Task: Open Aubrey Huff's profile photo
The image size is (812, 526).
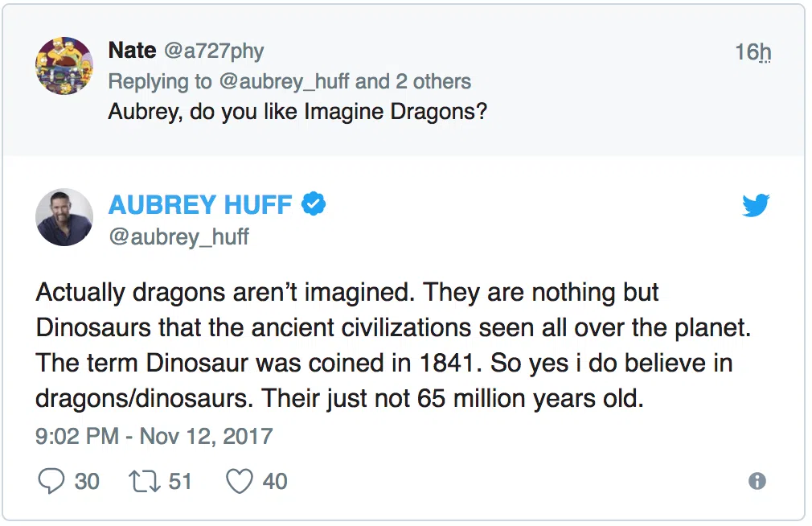Action: coord(64,217)
